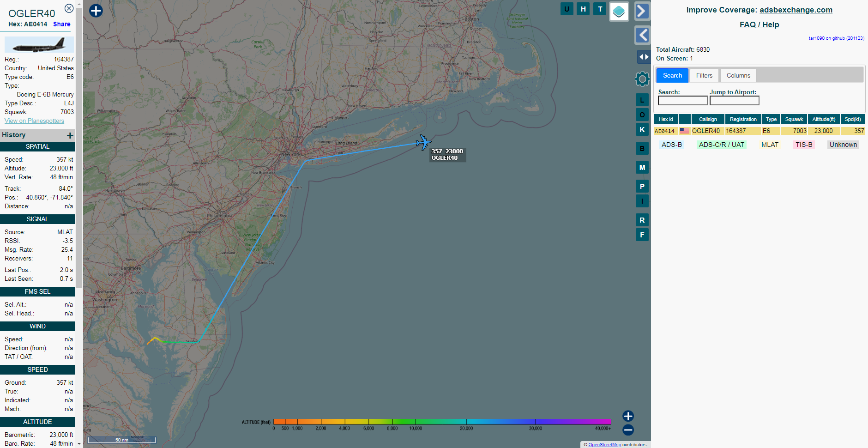
Task: Click the E-6B Mercury aircraft silhouette thumbnail
Action: point(39,45)
